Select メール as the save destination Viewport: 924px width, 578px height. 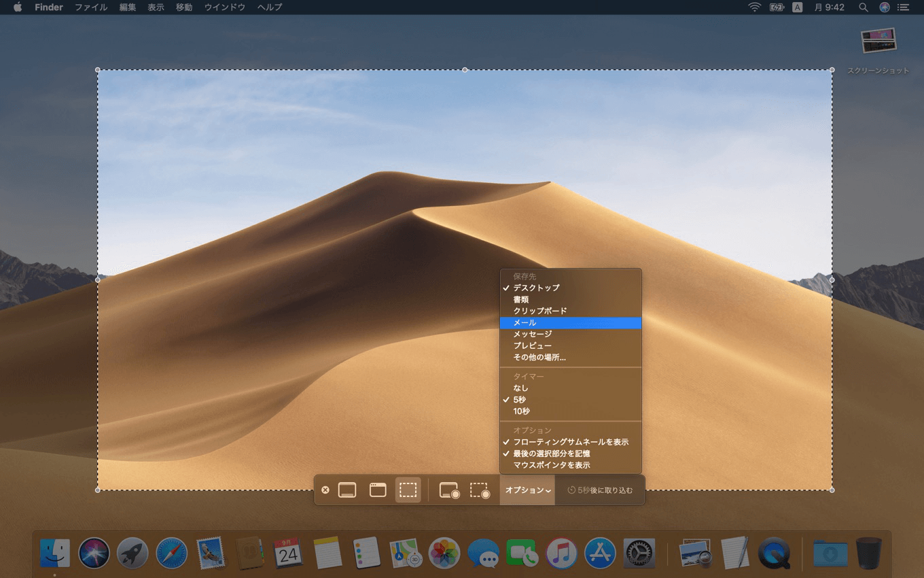(x=525, y=323)
